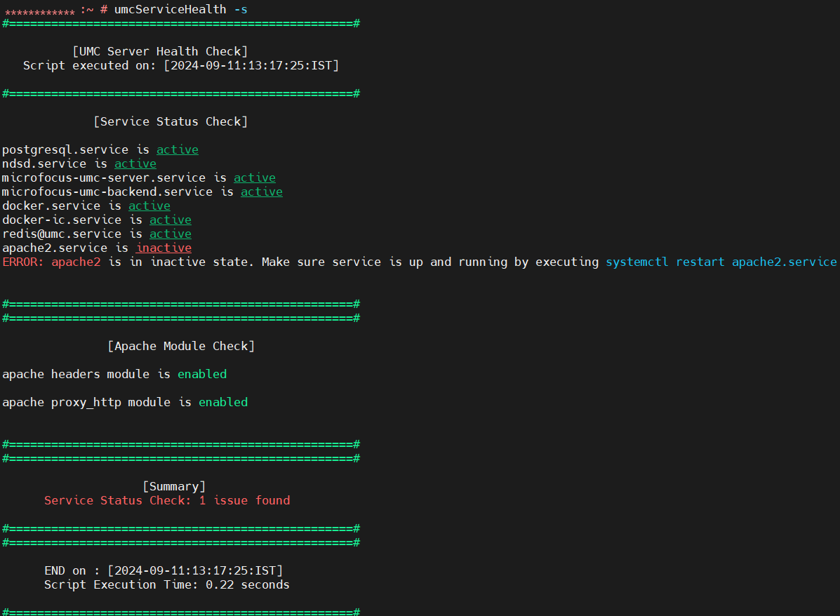Click the blue systemctl restart apache2.service command

click(x=721, y=262)
